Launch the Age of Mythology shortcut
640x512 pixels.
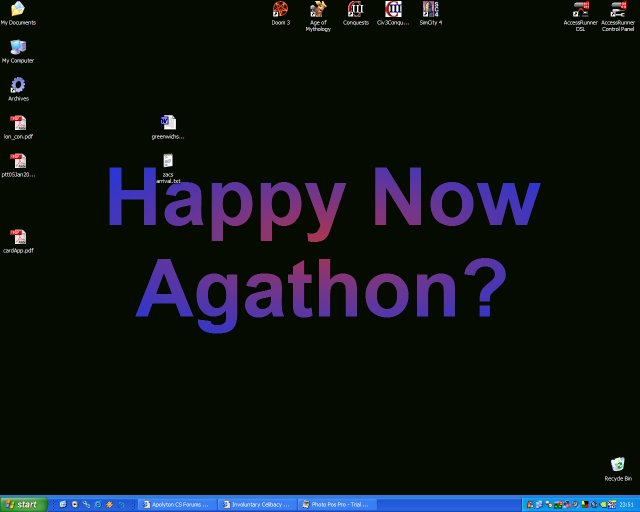pos(318,9)
